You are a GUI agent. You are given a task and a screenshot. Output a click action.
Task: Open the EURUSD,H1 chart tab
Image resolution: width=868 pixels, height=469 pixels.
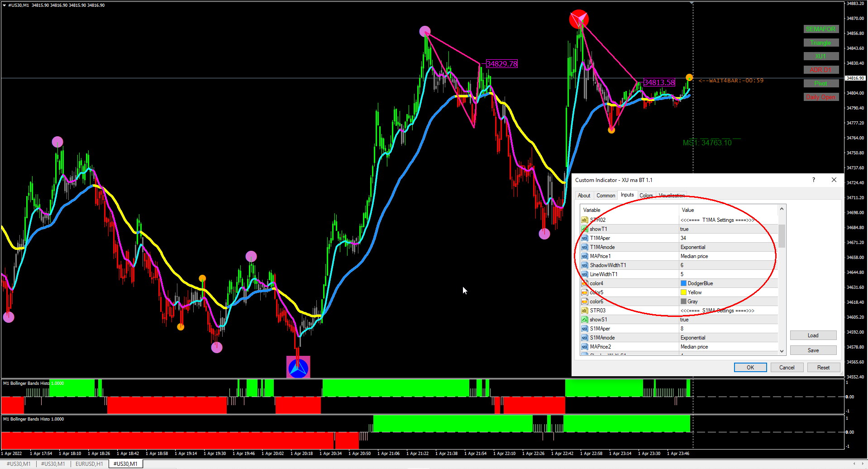(x=89, y=464)
